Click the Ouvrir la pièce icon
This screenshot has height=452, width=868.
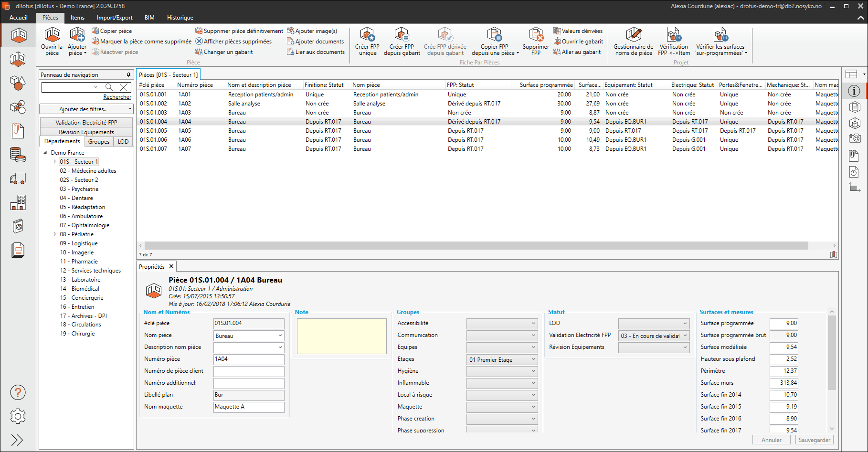[x=52, y=36]
